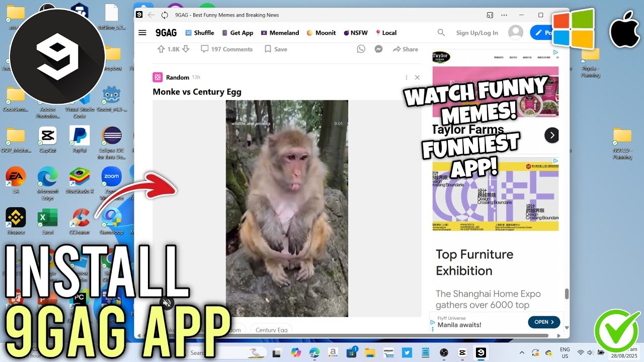The image size is (644, 362).
Task: Open ENG US language switcher
Action: (x=565, y=352)
